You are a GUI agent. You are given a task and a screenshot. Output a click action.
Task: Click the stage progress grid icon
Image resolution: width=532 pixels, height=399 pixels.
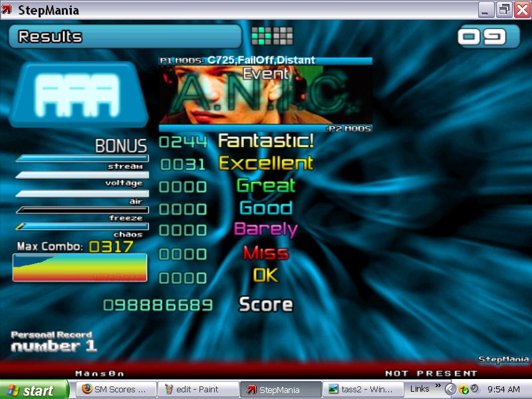[x=272, y=36]
